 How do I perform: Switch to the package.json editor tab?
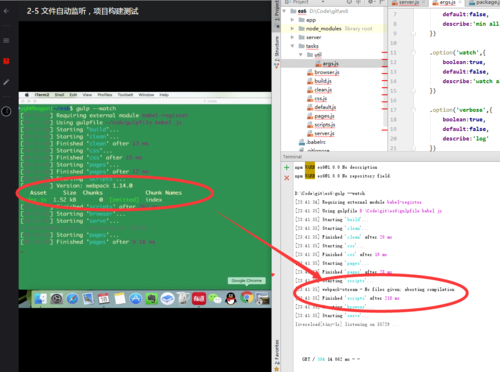point(484,2)
